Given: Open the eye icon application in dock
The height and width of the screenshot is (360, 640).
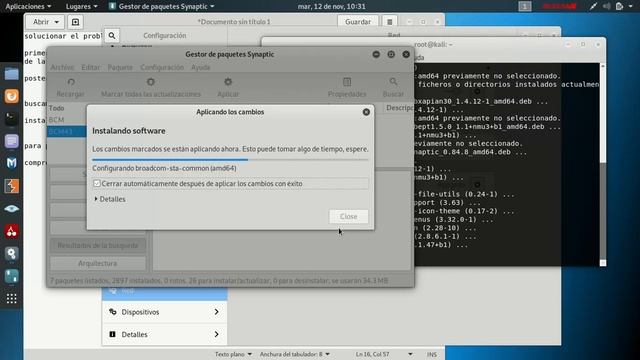Looking at the screenshot, I should [11, 209].
